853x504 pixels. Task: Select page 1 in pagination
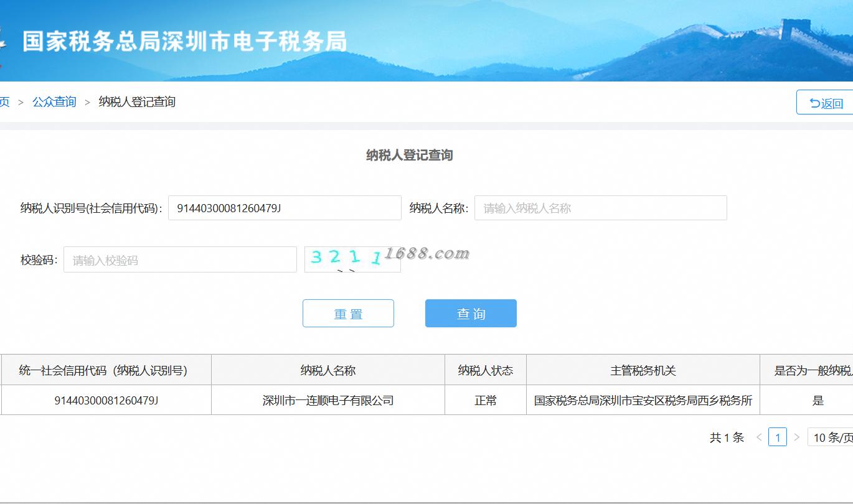[778, 437]
